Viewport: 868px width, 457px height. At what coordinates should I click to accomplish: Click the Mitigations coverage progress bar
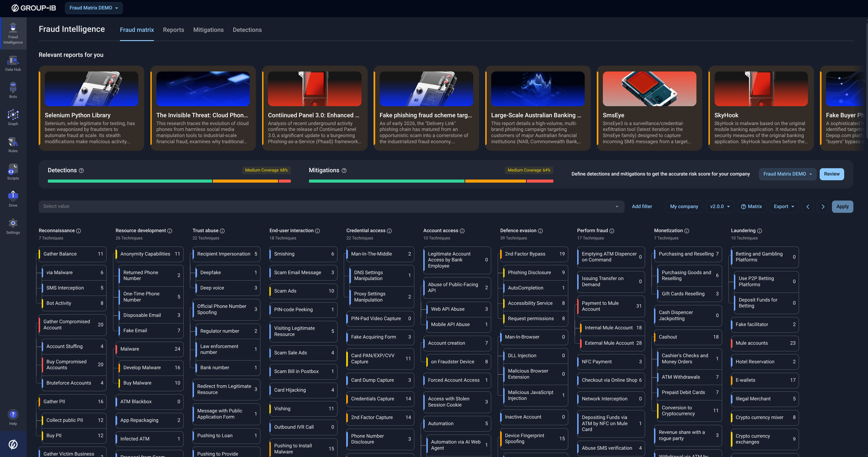click(x=431, y=181)
